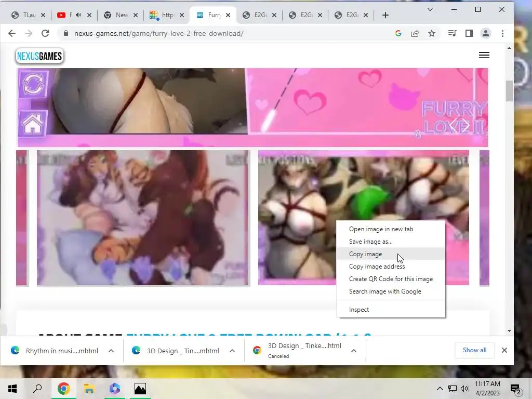Open the Chrome side panel
The width and height of the screenshot is (532, 399).
coord(469,33)
